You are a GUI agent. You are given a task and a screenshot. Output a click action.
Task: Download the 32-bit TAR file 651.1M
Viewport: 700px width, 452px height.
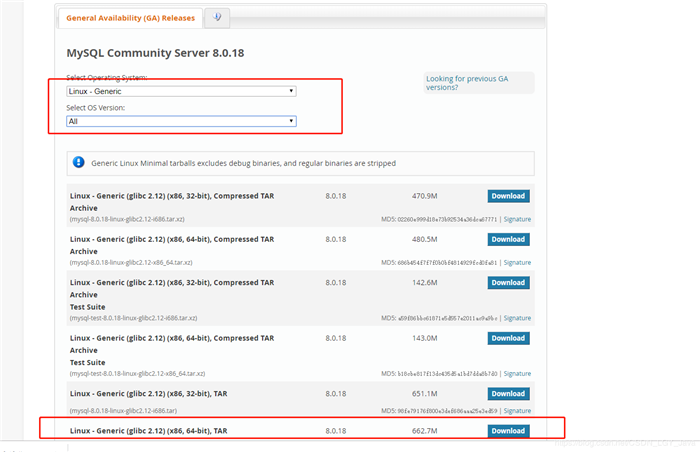[508, 393]
